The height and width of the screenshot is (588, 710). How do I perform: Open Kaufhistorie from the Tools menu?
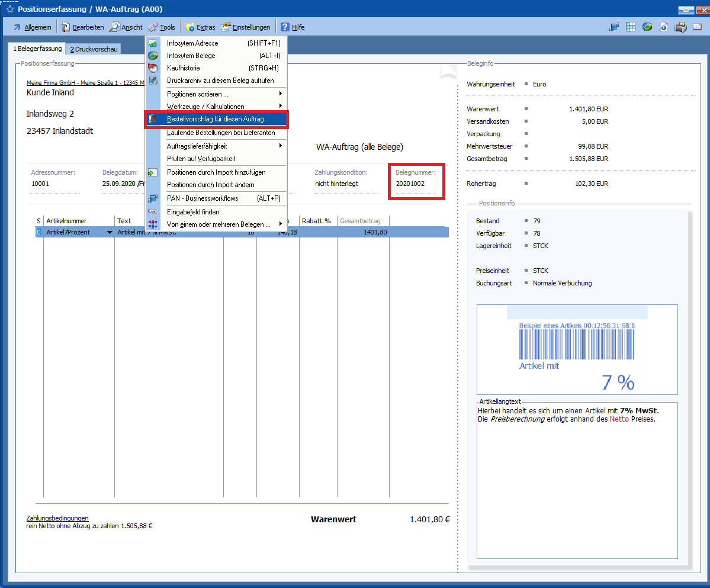(x=182, y=68)
